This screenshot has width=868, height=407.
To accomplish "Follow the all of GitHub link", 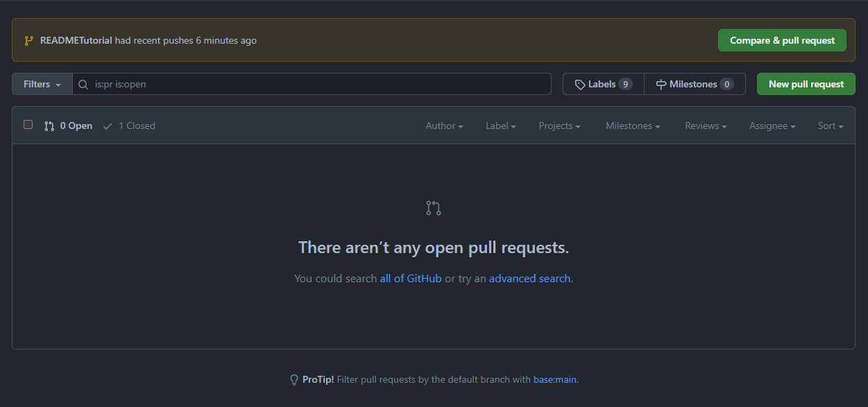I will pos(410,278).
